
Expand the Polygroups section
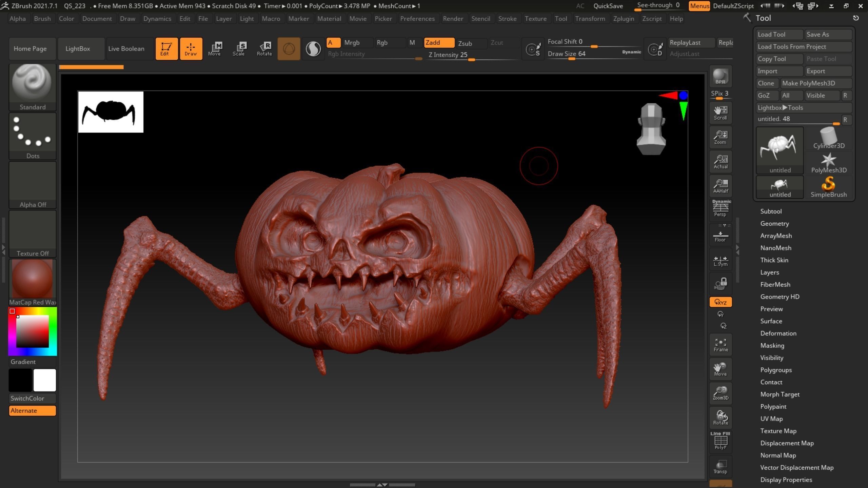[776, 370]
